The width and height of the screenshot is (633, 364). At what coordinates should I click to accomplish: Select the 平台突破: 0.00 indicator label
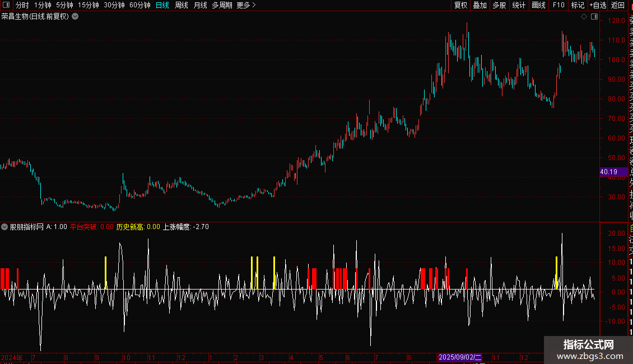(x=92, y=227)
